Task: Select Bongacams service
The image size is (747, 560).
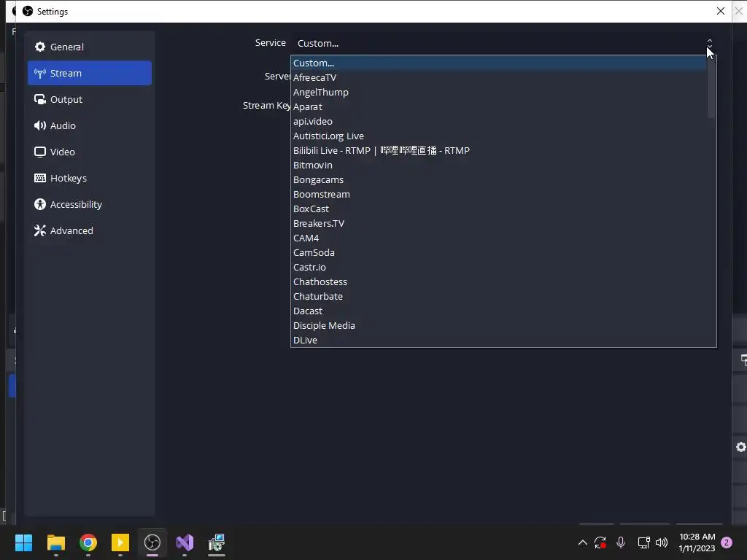Action: tap(499, 180)
